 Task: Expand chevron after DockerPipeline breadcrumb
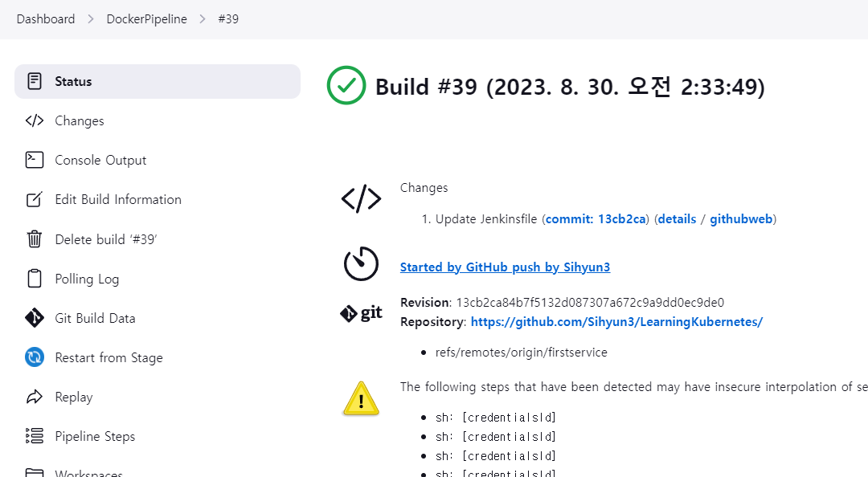(x=203, y=18)
